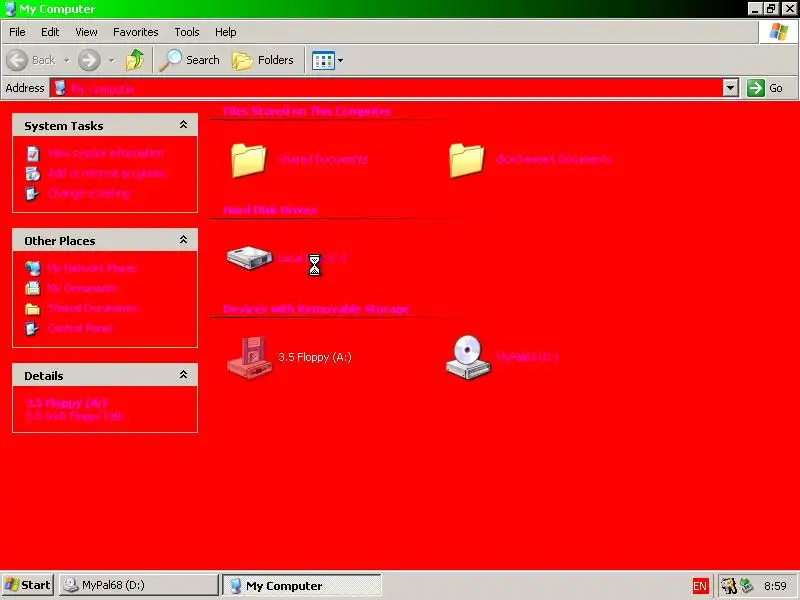Open the Search pane from toolbar
Screen dimensions: 800x600
pyautogui.click(x=190, y=60)
